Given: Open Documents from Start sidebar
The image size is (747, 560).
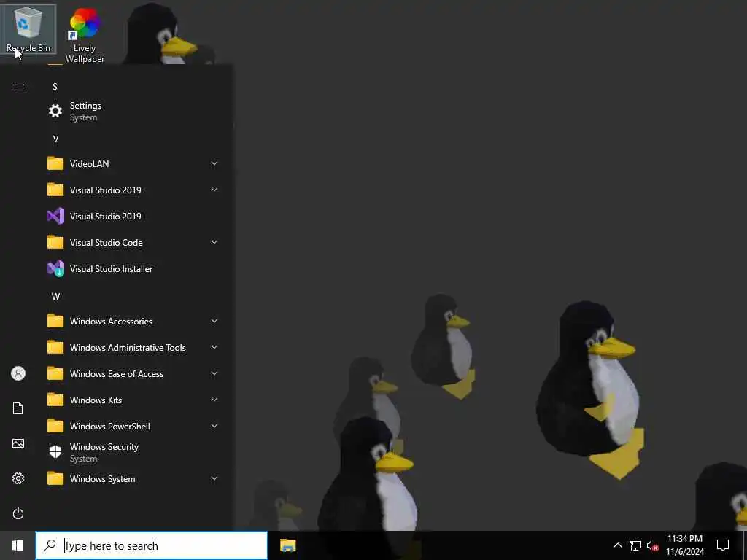Looking at the screenshot, I should point(18,408).
